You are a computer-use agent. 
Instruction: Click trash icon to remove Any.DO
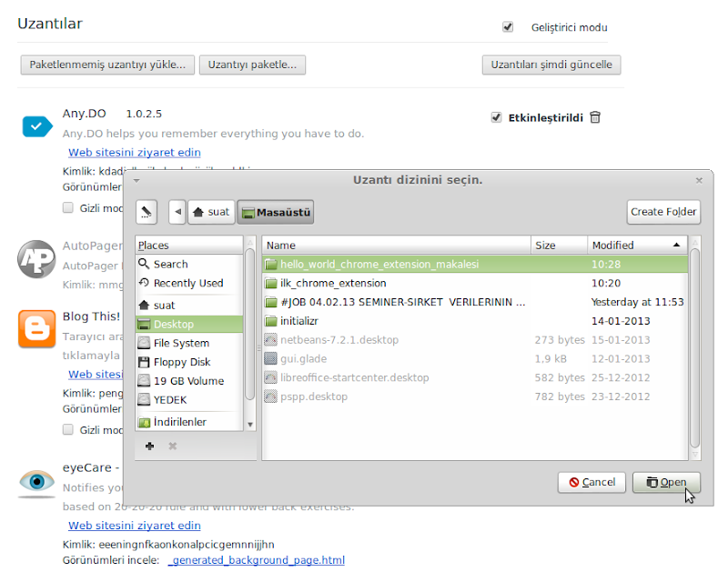(x=595, y=117)
